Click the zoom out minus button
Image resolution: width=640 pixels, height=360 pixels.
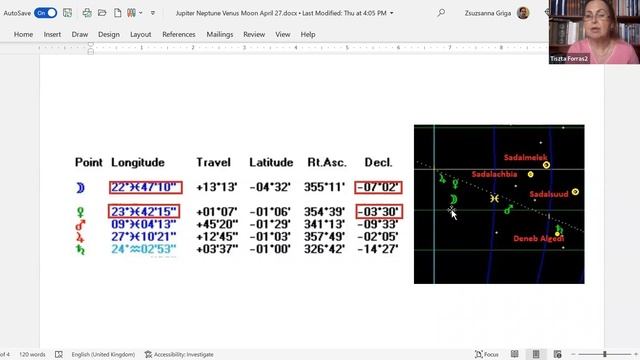click(573, 354)
